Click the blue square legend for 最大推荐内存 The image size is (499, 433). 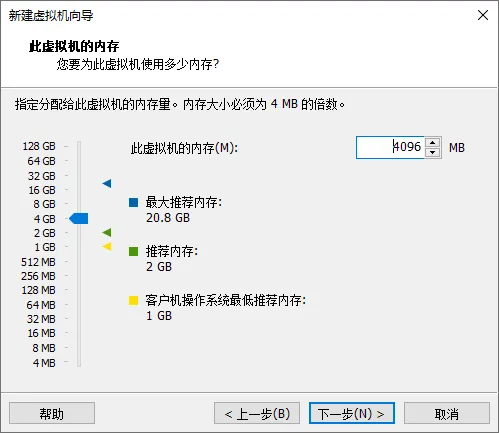(133, 202)
